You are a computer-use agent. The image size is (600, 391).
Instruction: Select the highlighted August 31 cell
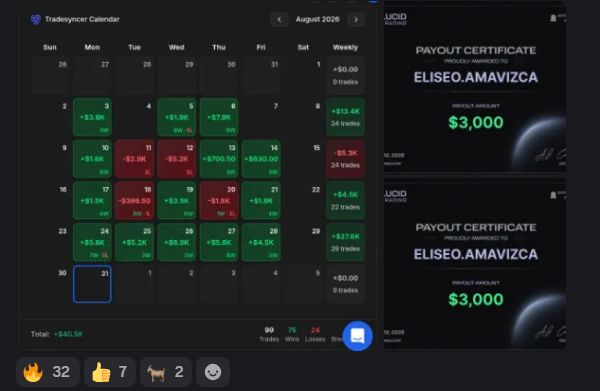point(92,284)
